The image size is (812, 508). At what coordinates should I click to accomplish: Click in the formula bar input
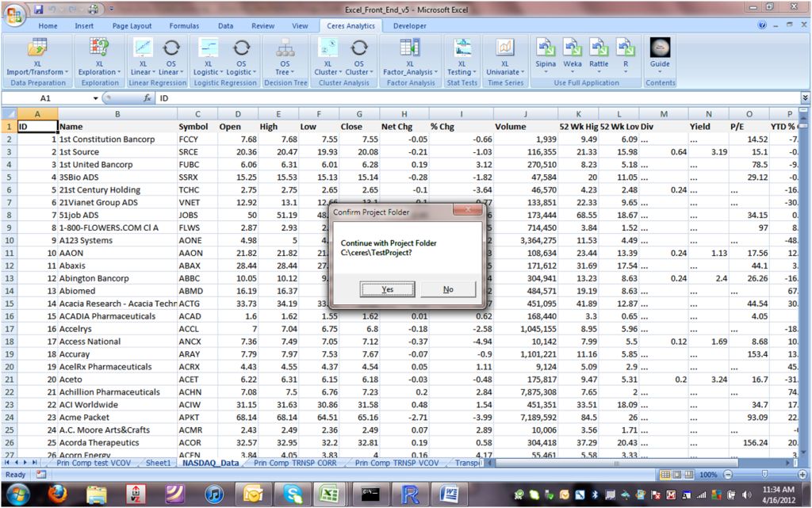(x=477, y=97)
